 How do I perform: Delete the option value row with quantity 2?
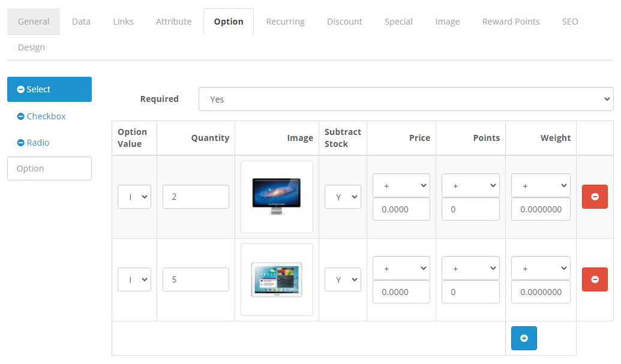(x=595, y=197)
